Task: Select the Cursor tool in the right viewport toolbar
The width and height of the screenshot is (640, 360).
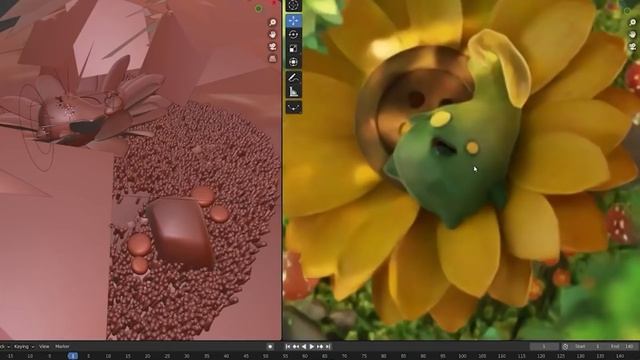Action: (293, 5)
